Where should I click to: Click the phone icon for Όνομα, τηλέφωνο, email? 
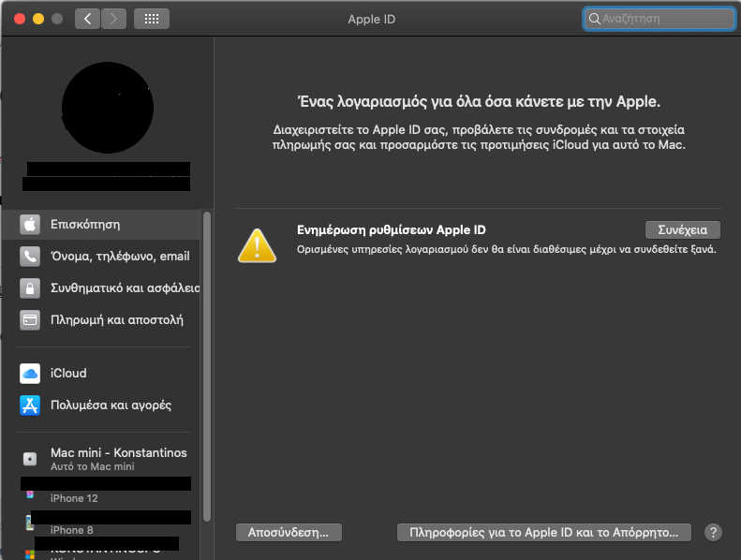30,257
